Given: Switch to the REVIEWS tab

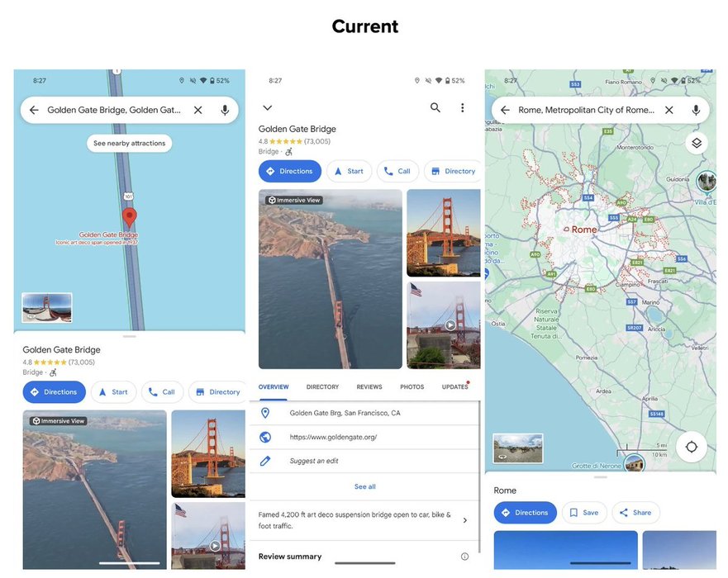Looking at the screenshot, I should click(369, 387).
